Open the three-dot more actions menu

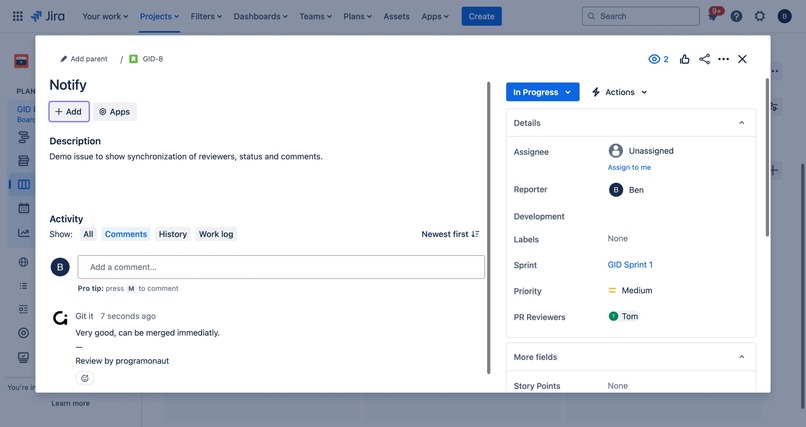click(723, 59)
